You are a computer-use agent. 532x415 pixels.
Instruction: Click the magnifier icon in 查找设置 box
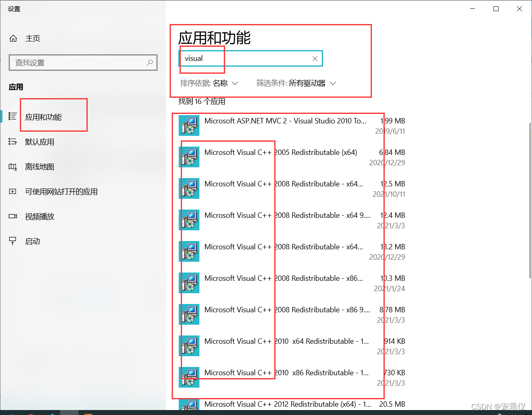[150, 63]
